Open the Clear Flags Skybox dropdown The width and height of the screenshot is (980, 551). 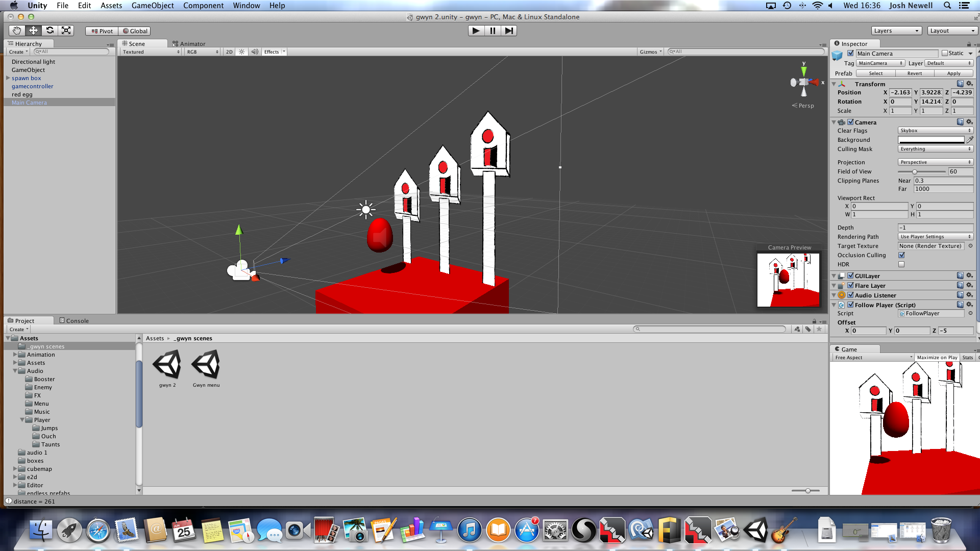point(935,131)
